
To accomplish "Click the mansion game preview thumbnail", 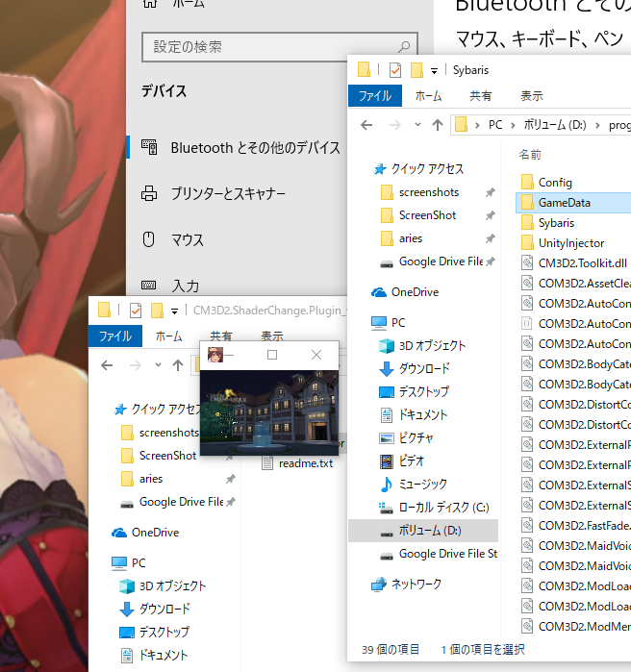I will coord(269,412).
